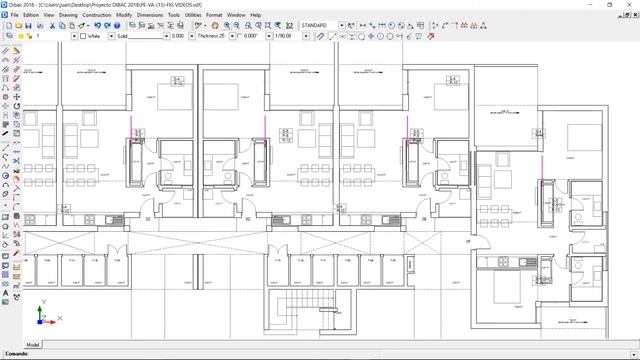Select the move cross-arrows tool in the left toolbar

point(16,97)
